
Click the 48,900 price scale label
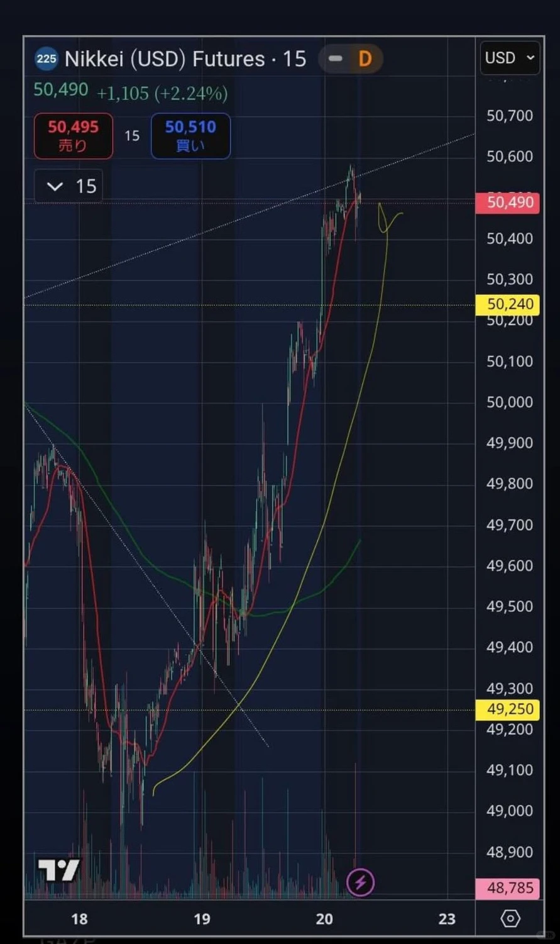coord(510,852)
